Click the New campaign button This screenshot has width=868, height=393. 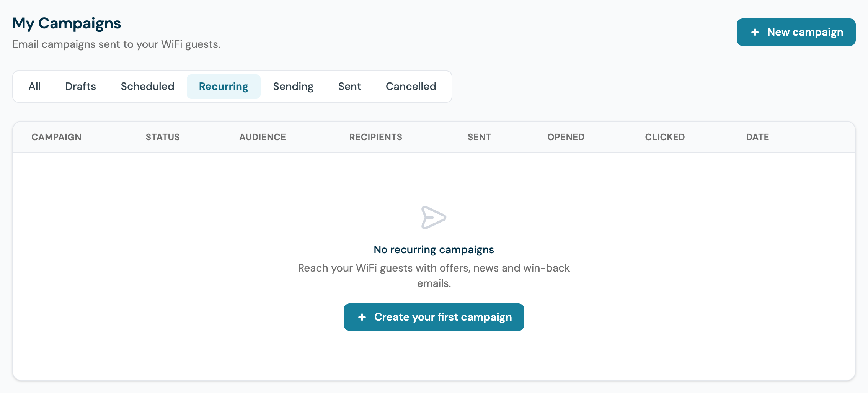click(x=796, y=32)
